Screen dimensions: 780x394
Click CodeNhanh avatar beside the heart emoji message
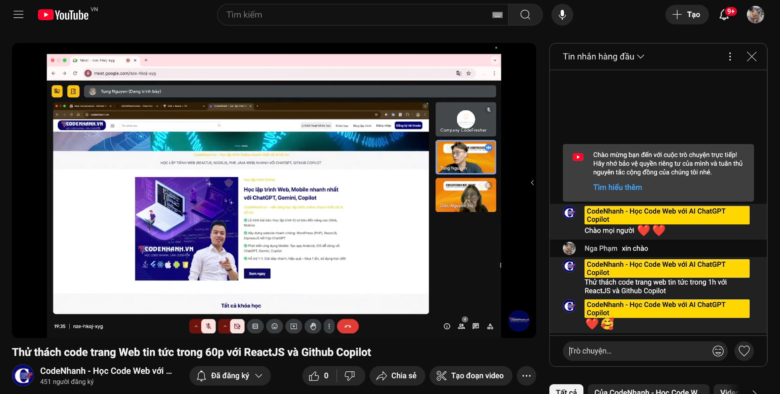click(x=570, y=306)
